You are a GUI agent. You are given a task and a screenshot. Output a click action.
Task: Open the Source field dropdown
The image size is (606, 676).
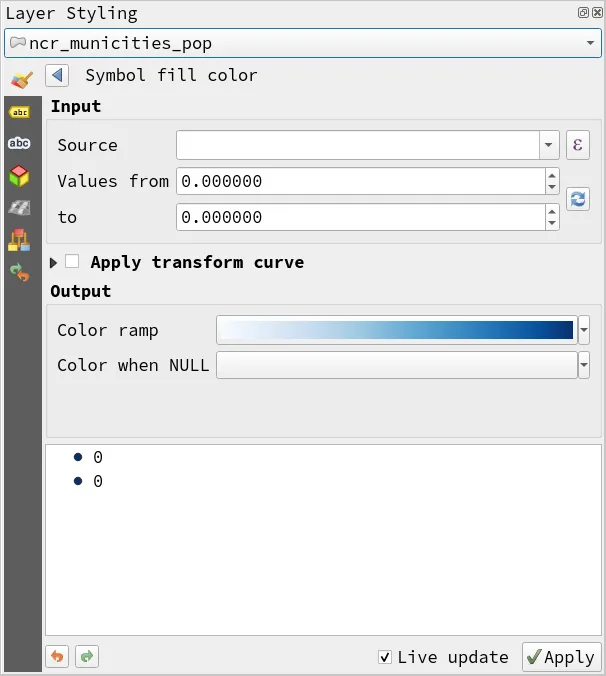pos(549,145)
